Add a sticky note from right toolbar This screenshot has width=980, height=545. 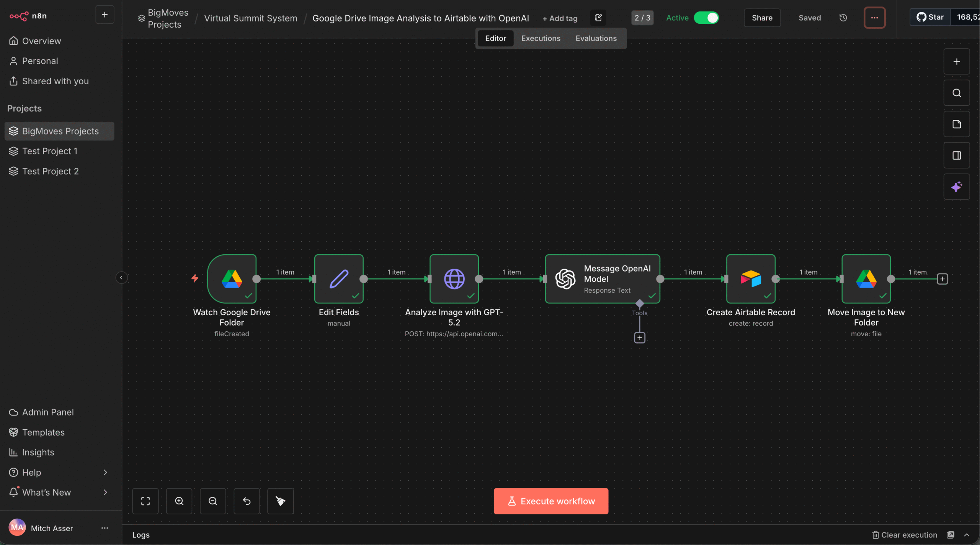click(x=956, y=124)
